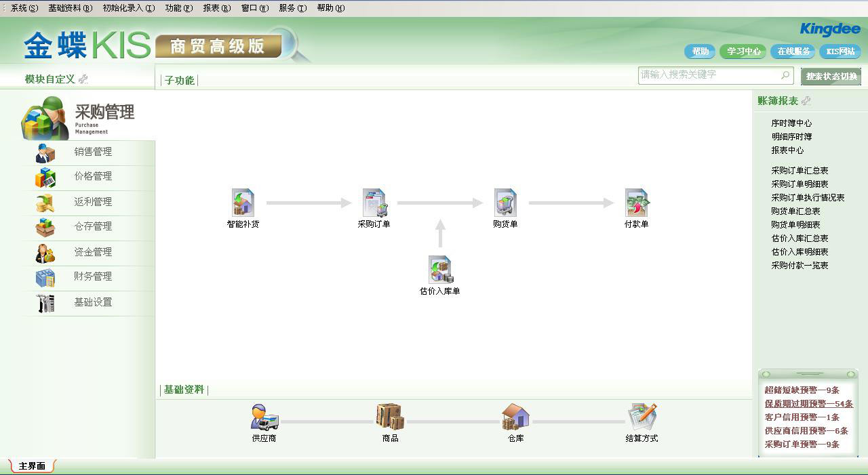Click the 账簿报表 panel heading
This screenshot has width=868, height=475.
point(778,101)
